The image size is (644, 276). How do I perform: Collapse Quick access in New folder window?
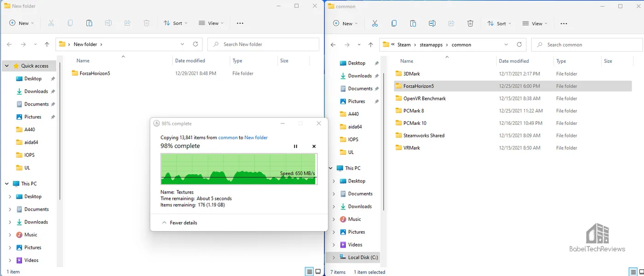click(x=7, y=66)
